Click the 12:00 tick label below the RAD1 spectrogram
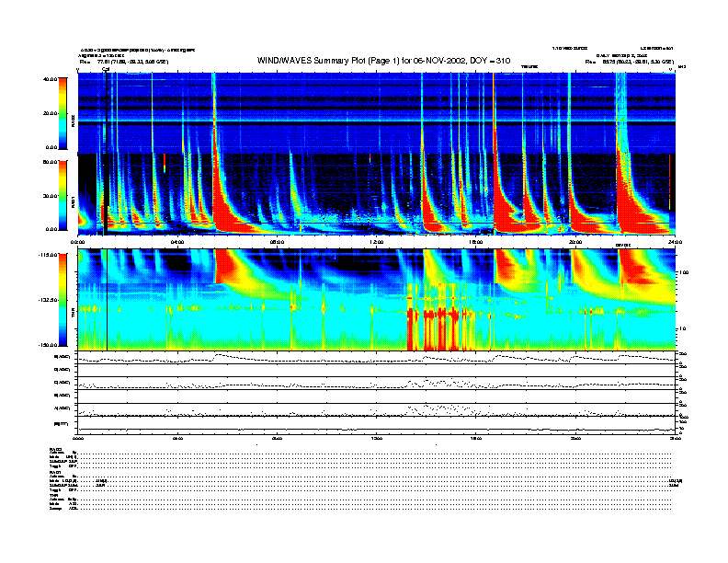728x563 pixels. [377, 242]
